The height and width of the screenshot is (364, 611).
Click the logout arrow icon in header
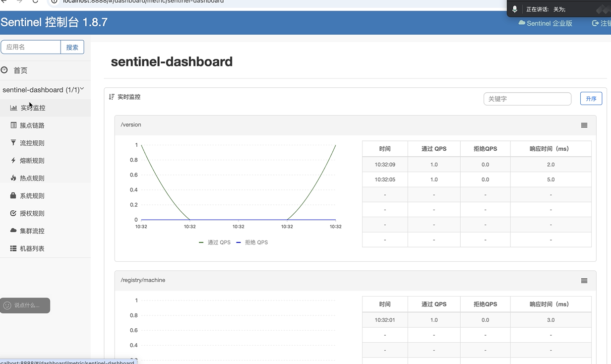[595, 23]
